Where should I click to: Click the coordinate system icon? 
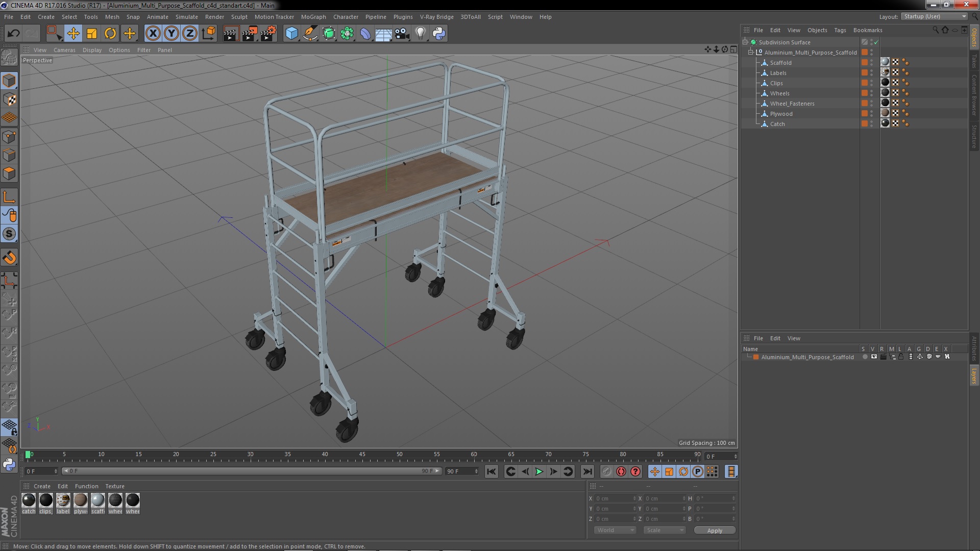click(209, 34)
